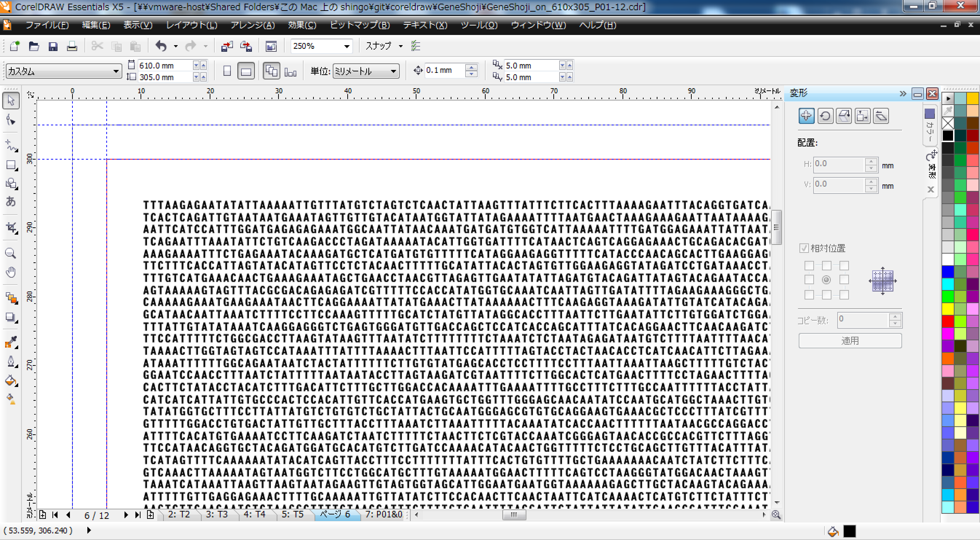Select the Outline pen tool
Viewport: 980px width, 540px height.
(11, 361)
